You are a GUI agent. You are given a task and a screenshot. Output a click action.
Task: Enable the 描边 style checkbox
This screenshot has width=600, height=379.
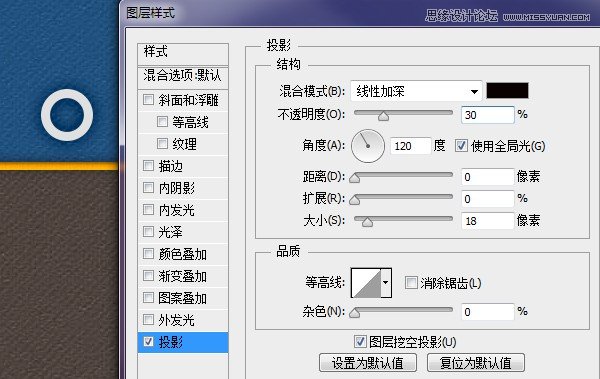point(148,166)
